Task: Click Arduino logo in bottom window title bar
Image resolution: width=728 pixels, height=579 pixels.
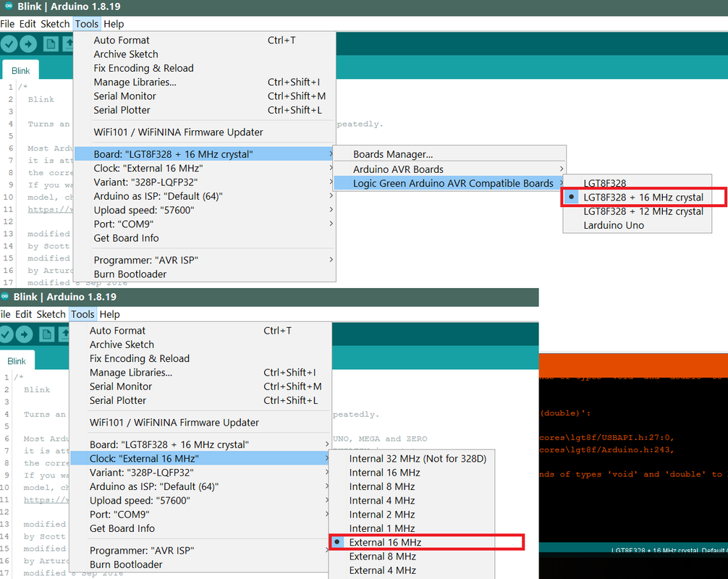Action: click(4, 297)
